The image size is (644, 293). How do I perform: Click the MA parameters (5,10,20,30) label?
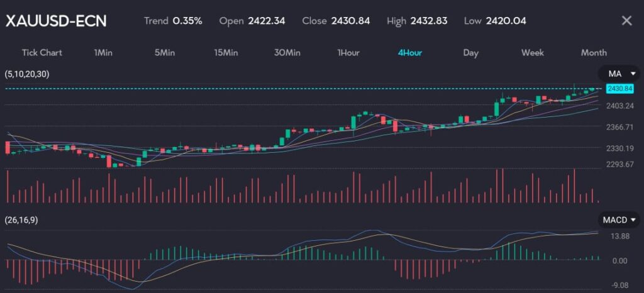[x=27, y=74]
